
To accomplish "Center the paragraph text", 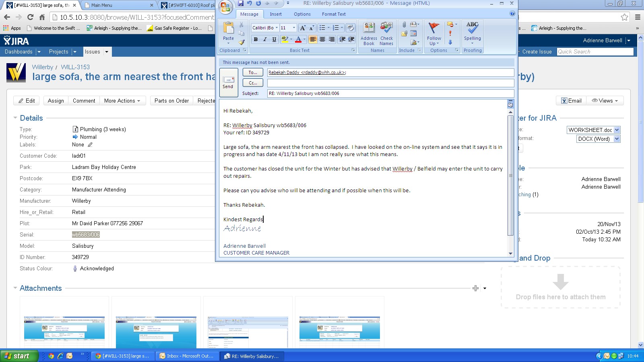I will tap(322, 39).
